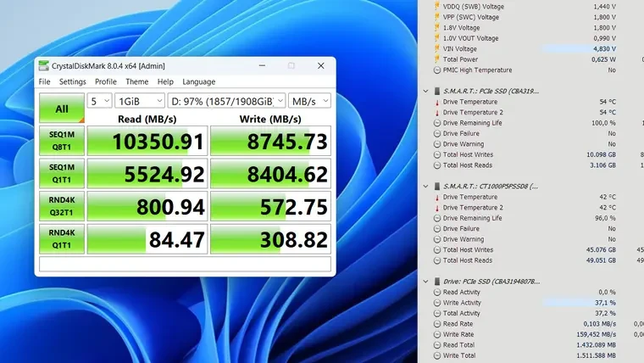Click the Write Rate sensor icon
The height and width of the screenshot is (363, 644).
[x=437, y=335]
